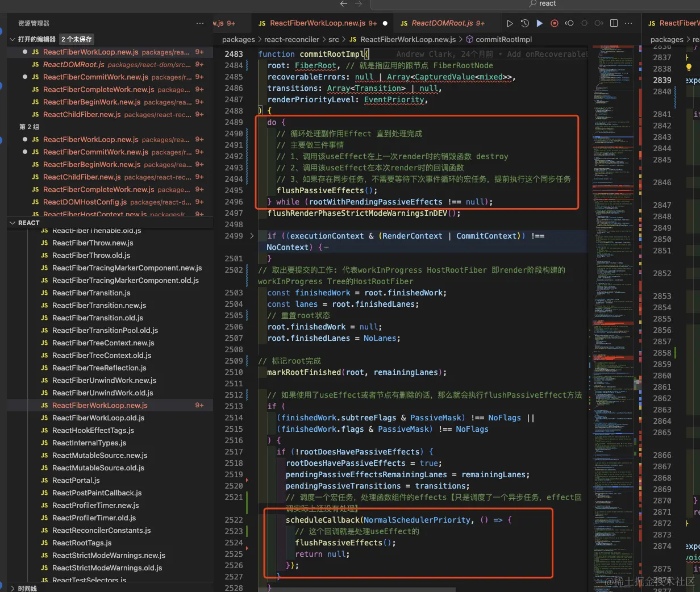Click the red stop/record circle icon
700x592 pixels.
(x=555, y=23)
